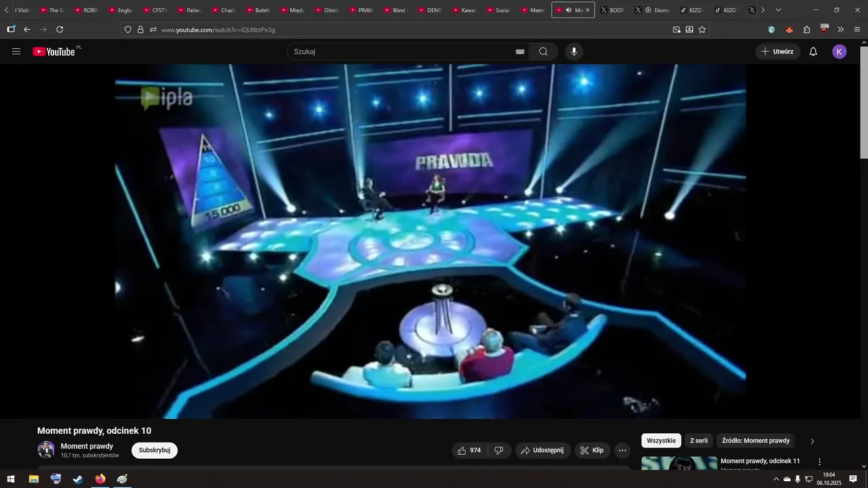Open more actions three-dot button under video
The image size is (868, 488).
pyautogui.click(x=623, y=450)
